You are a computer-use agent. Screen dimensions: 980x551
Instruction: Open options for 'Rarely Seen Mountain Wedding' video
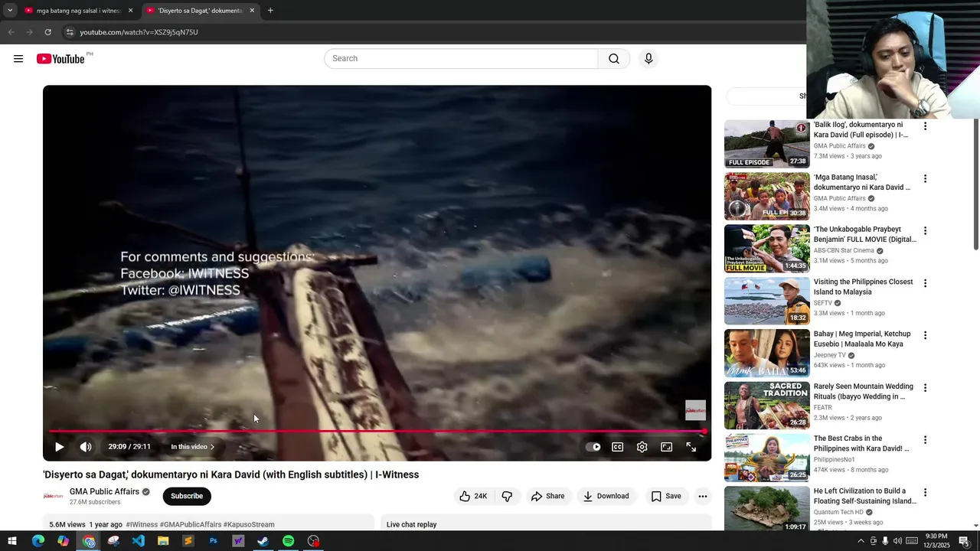(x=925, y=388)
